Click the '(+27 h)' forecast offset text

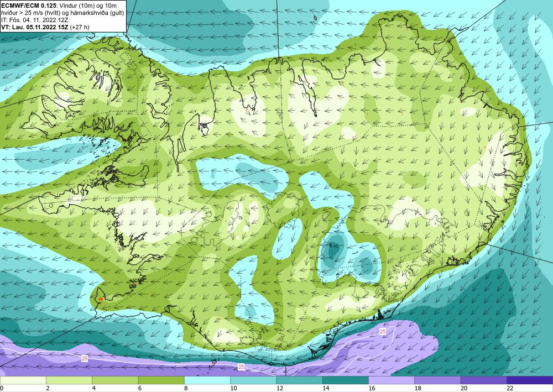(80, 27)
